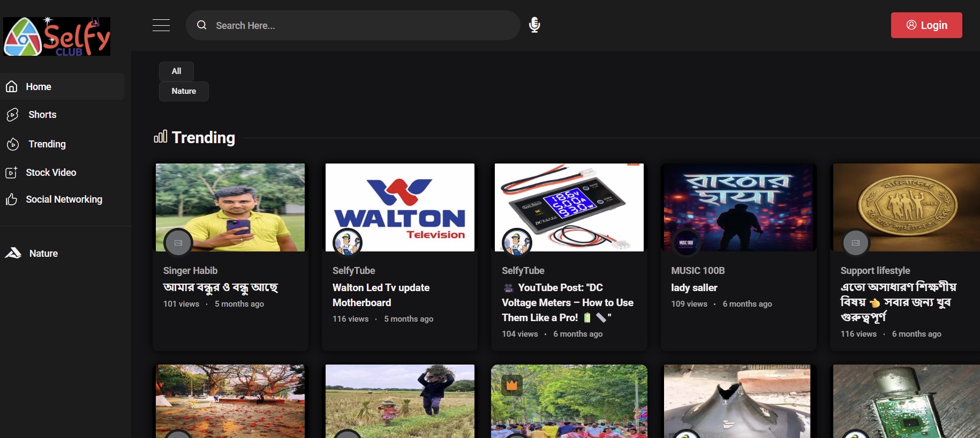
Task: Click the user icon on the Login button
Action: click(911, 25)
